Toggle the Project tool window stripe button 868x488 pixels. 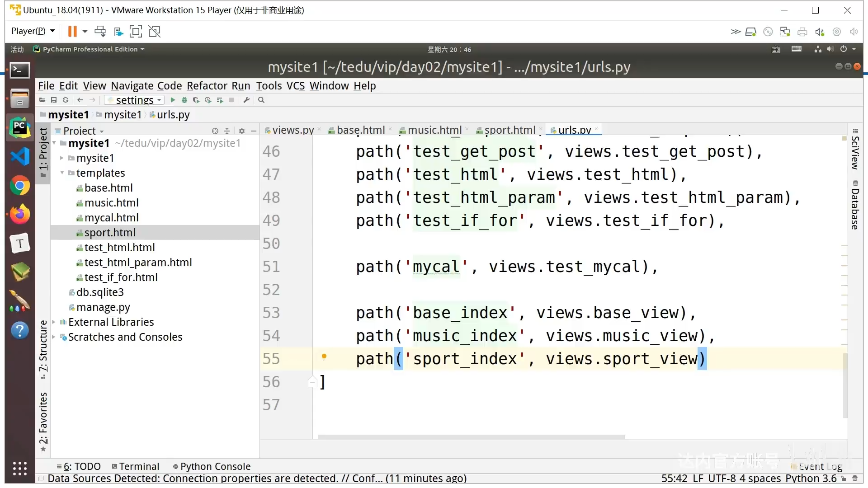43,152
